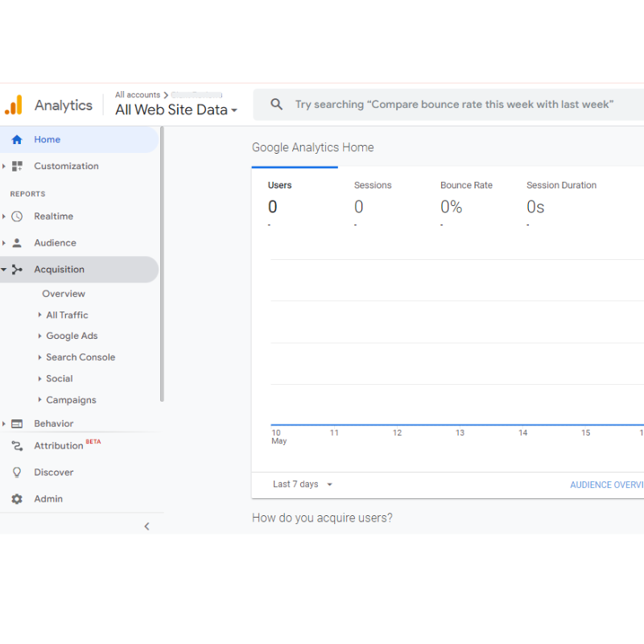Open the Google Ads reports item
Viewport: 644px width, 644px height.
click(x=72, y=336)
